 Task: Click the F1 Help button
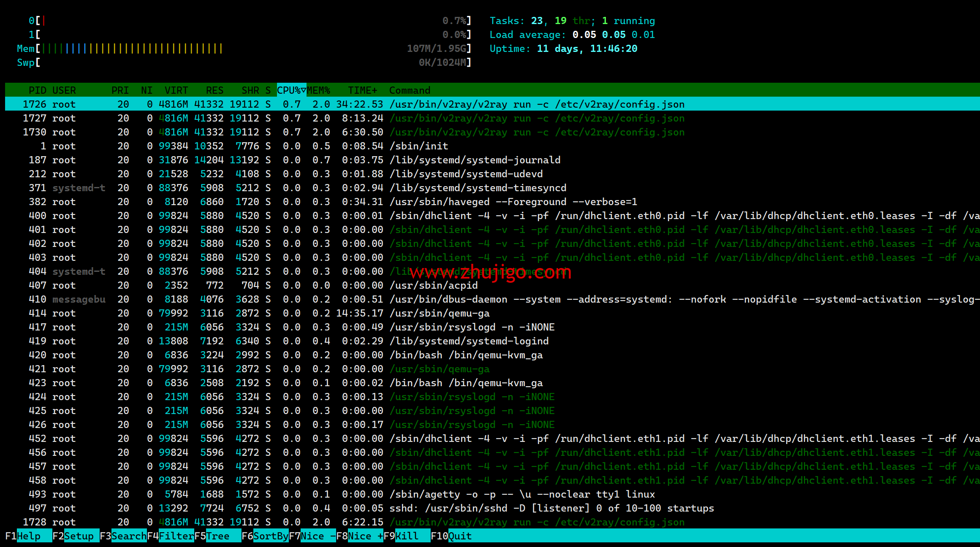click(28, 536)
